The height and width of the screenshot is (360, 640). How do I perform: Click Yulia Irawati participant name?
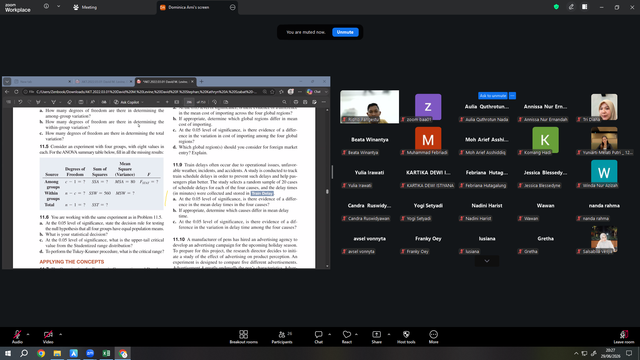pos(369,173)
